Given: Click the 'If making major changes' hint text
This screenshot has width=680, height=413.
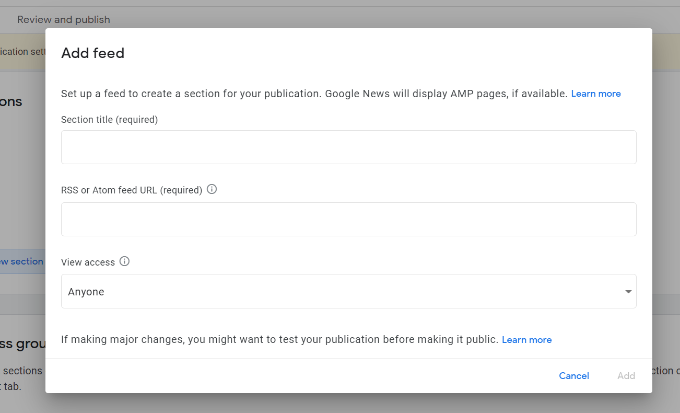Looking at the screenshot, I should (x=279, y=340).
